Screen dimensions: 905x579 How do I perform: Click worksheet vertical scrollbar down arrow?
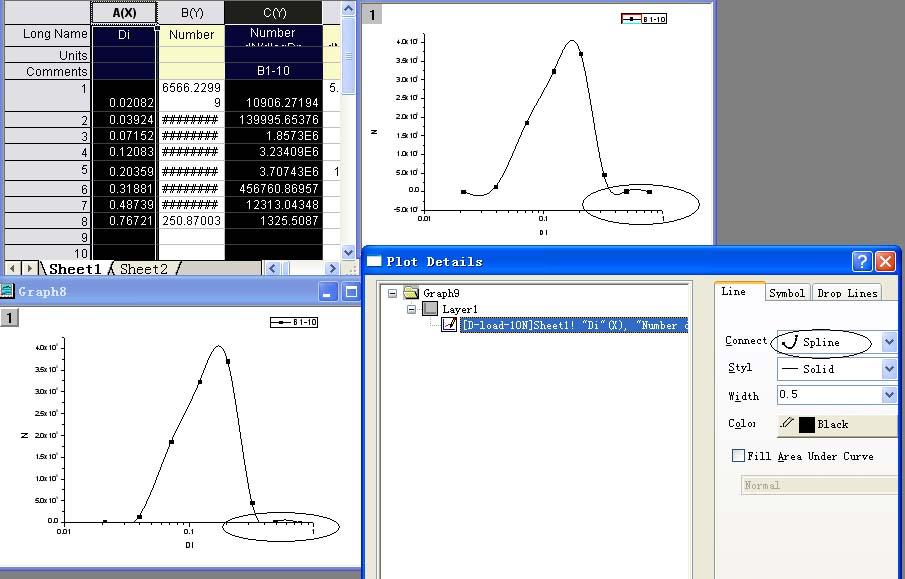click(x=348, y=252)
